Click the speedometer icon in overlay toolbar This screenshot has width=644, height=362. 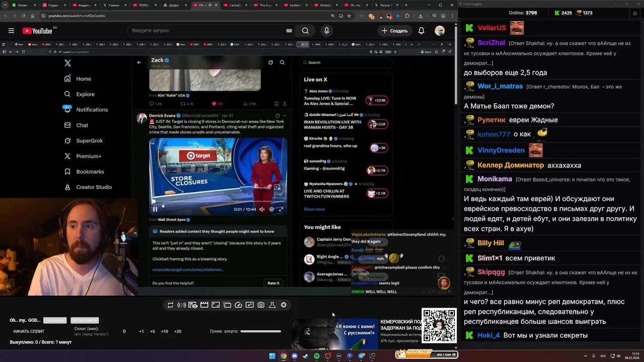pos(238,305)
